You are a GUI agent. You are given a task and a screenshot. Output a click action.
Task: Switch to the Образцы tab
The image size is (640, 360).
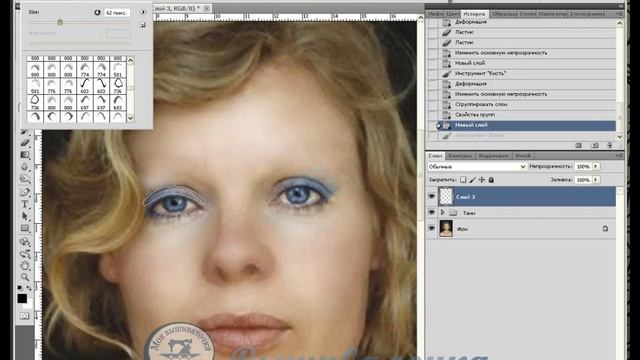pos(504,14)
